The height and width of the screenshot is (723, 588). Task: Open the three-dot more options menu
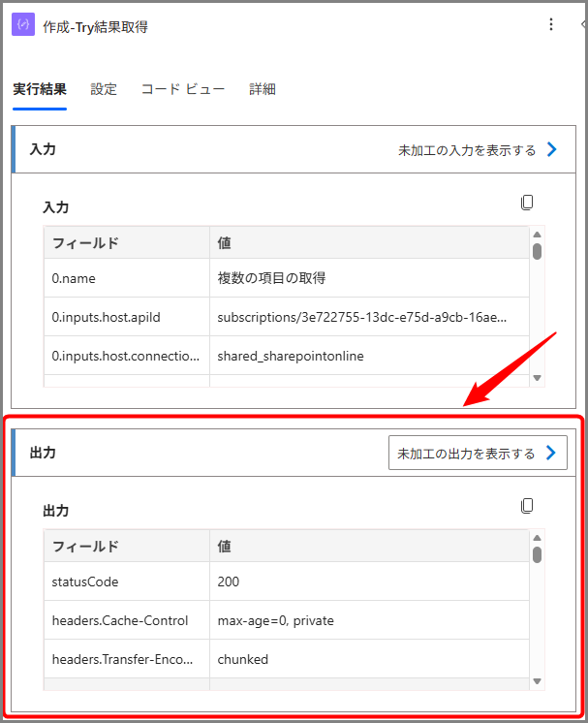tap(551, 25)
